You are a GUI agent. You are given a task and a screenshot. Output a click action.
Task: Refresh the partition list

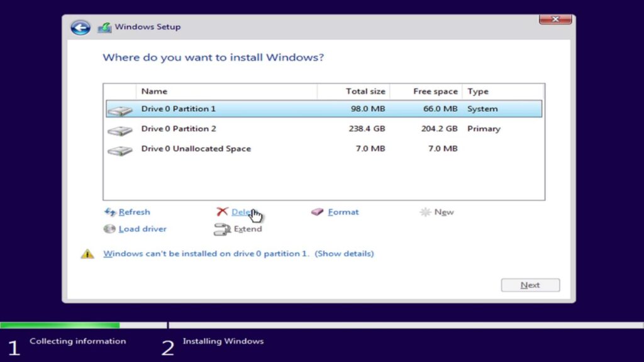135,212
